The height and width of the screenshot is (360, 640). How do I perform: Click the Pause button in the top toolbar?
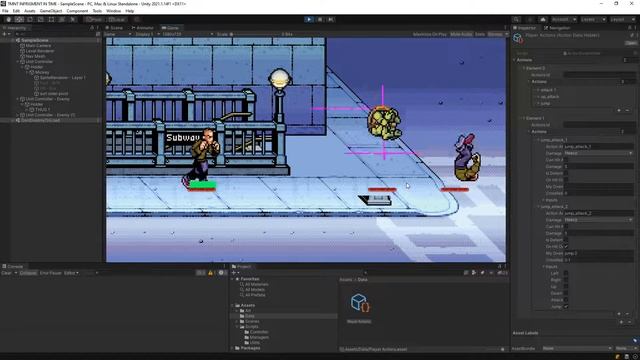click(x=320, y=19)
